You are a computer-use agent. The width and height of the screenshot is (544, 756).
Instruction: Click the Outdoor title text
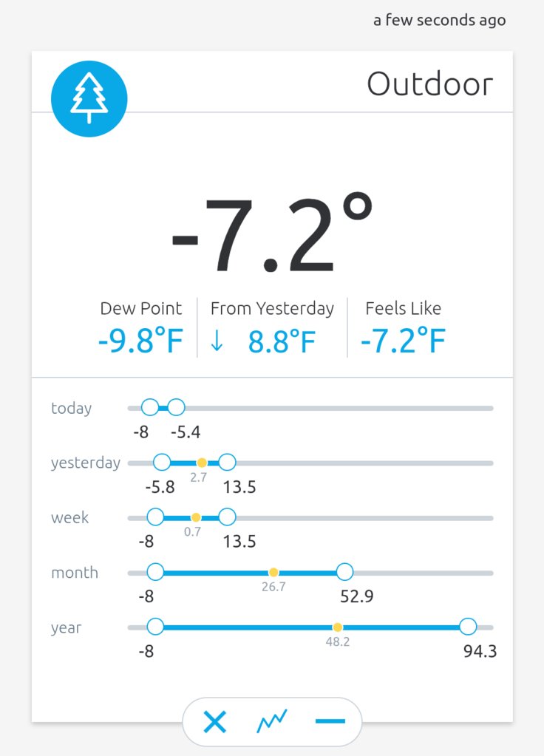[429, 84]
